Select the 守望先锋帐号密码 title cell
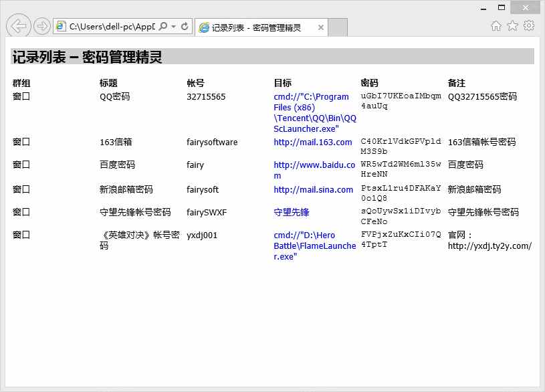This screenshot has height=392, width=545. (135, 212)
